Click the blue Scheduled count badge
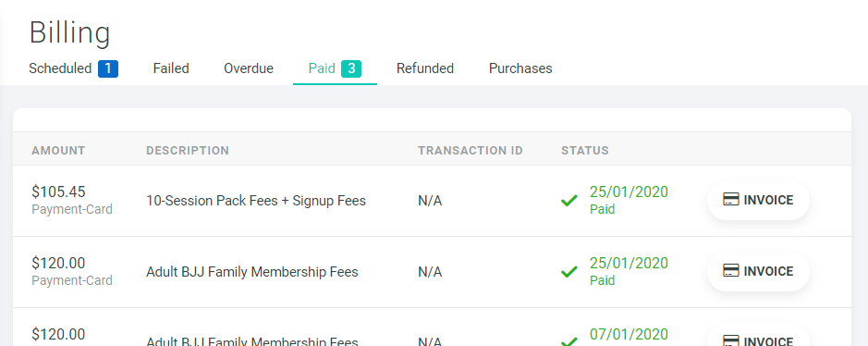 (108, 68)
